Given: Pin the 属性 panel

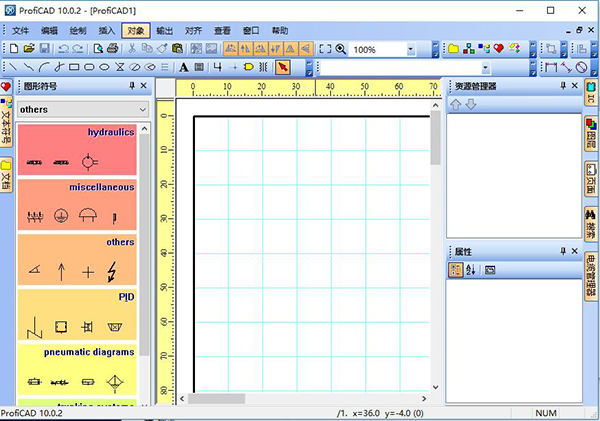Looking at the screenshot, I should [x=563, y=251].
